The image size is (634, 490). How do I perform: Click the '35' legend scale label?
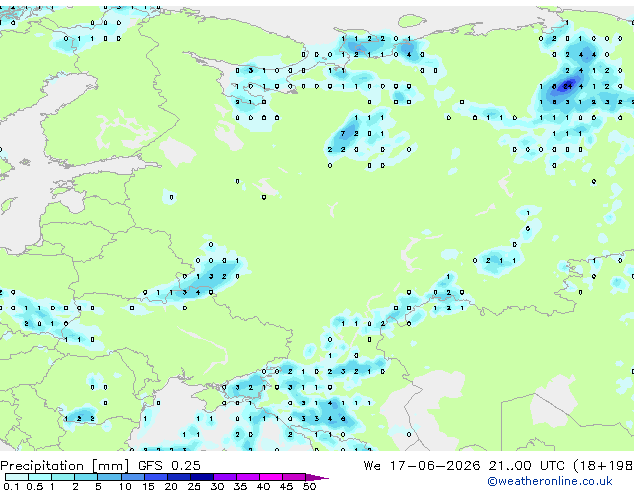click(x=240, y=486)
